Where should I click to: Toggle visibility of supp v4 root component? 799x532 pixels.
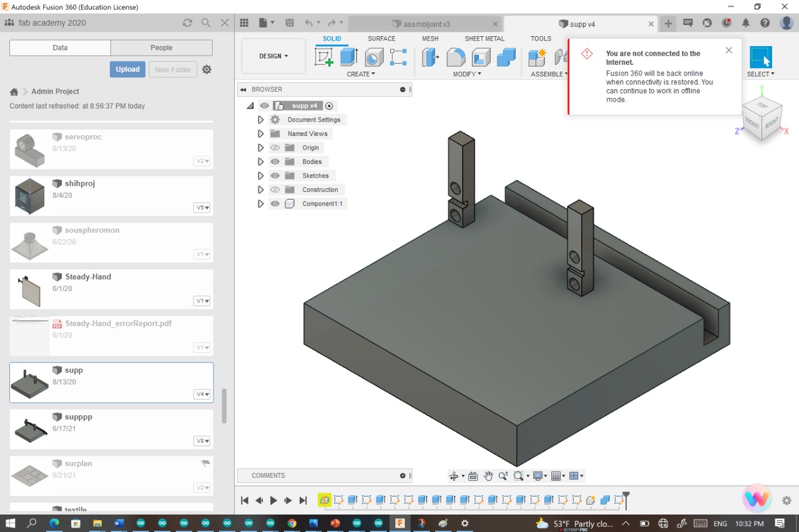265,106
